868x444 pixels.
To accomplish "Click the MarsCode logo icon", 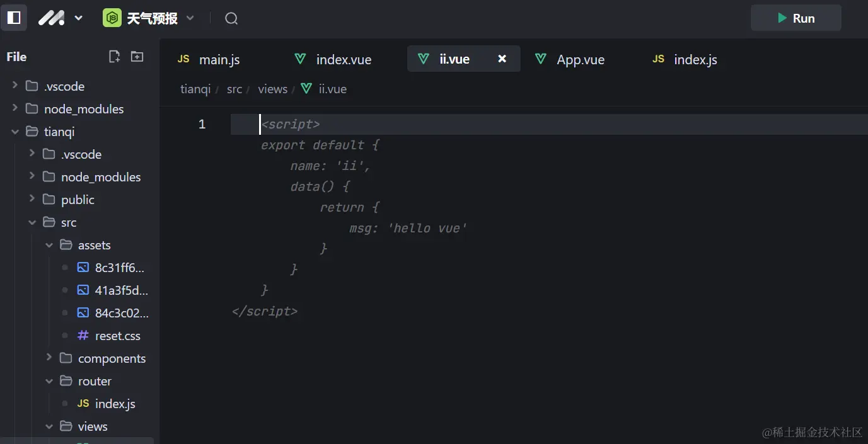I will point(51,18).
